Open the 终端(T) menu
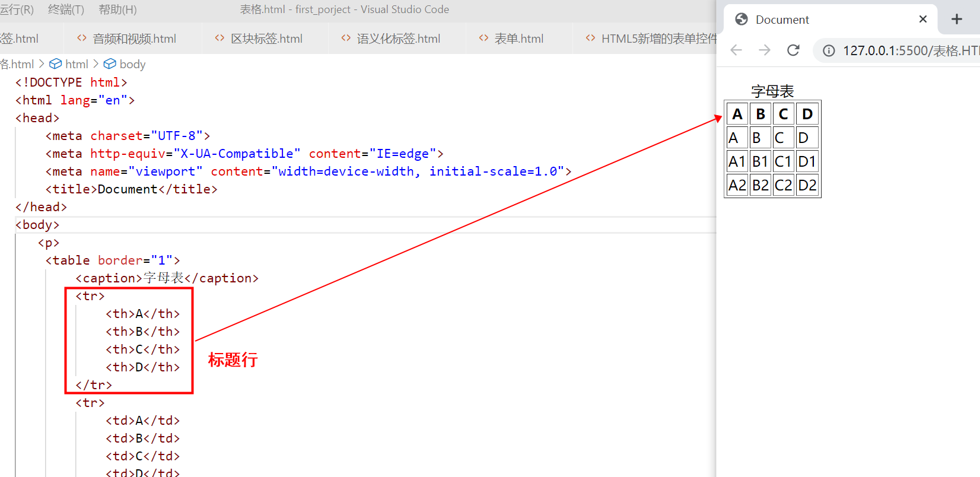Viewport: 980px width, 477px height. point(66,9)
